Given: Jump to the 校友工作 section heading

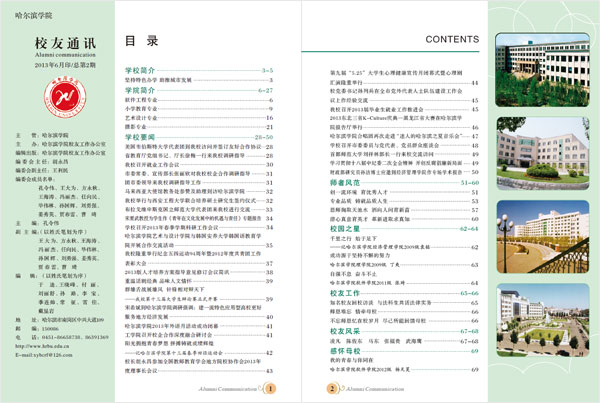Looking at the screenshot, I should [345, 293].
